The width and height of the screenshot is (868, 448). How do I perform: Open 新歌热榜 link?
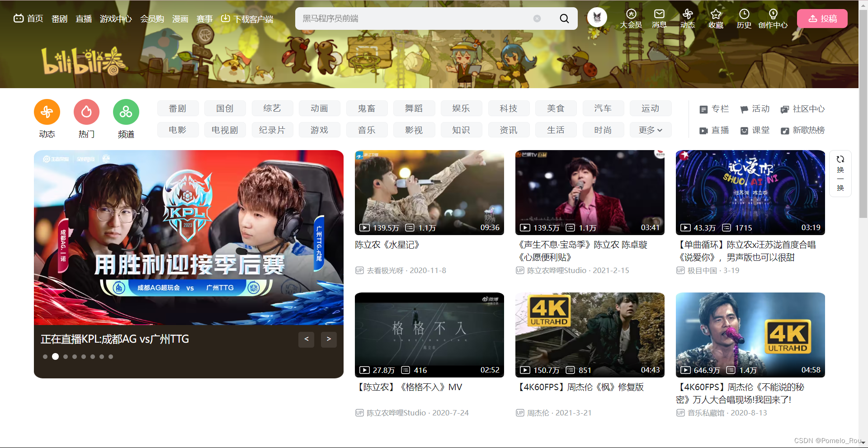802,130
